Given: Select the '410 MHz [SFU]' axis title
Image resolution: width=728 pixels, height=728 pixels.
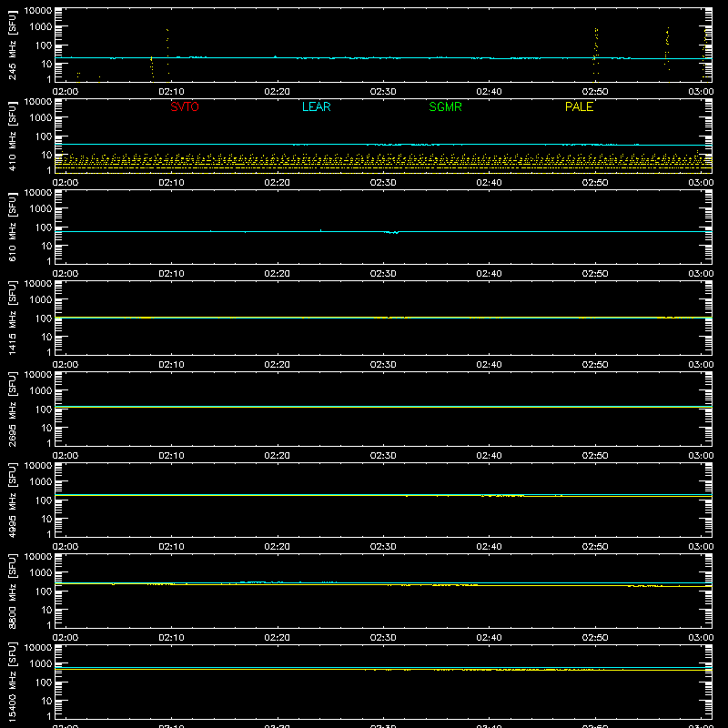Looking at the screenshot, I should tap(12, 136).
